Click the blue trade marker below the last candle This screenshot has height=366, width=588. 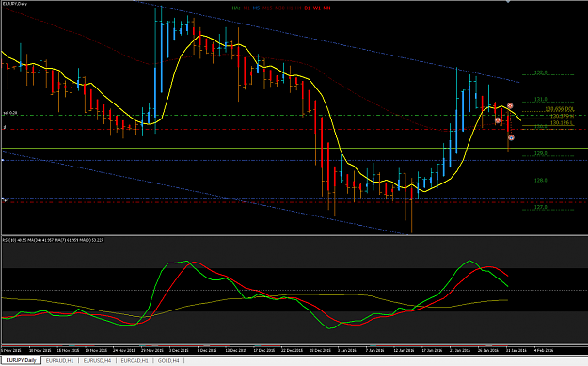[511, 137]
